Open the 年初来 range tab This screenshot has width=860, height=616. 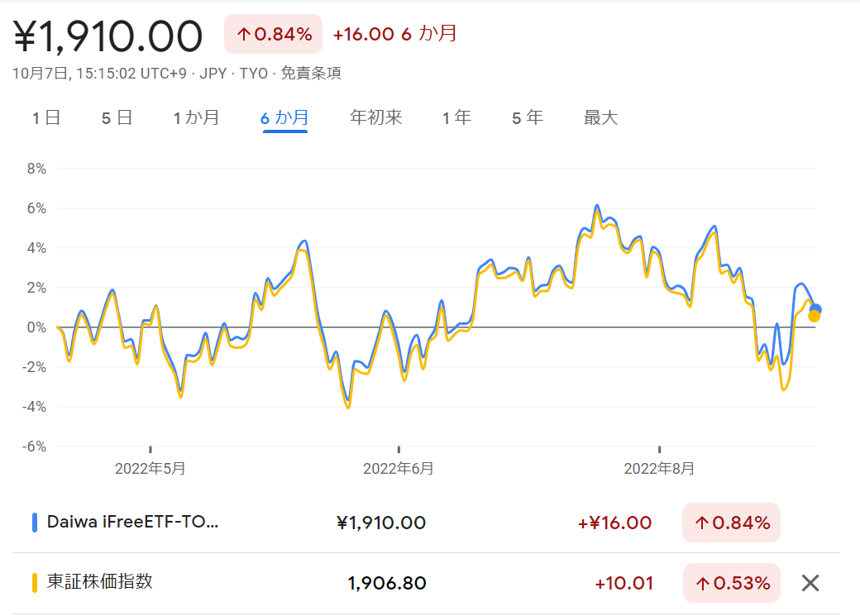click(376, 117)
